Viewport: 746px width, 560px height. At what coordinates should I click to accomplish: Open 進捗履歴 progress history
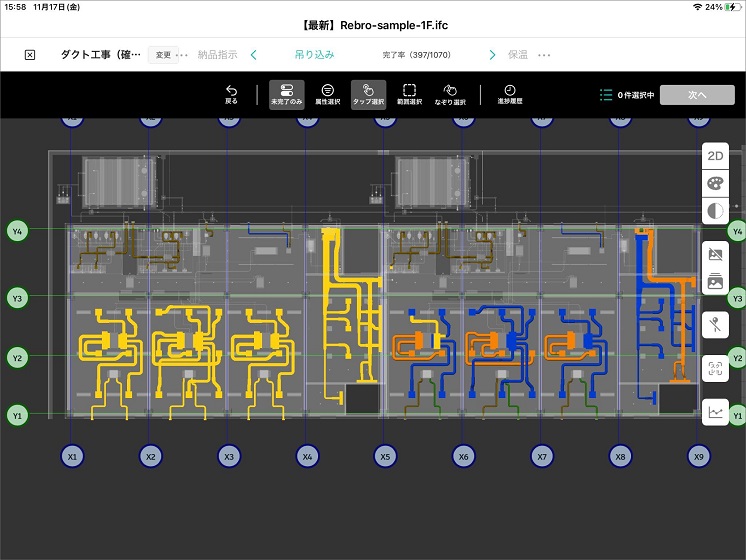(509, 94)
